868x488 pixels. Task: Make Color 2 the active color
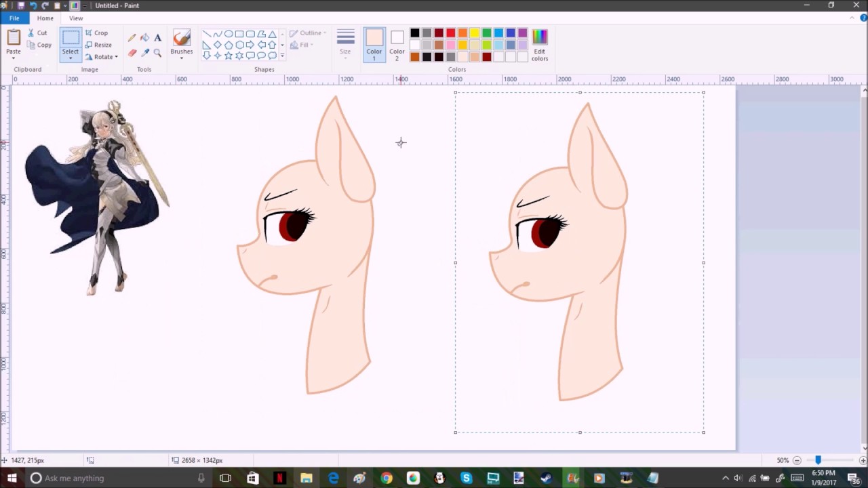[x=397, y=45]
